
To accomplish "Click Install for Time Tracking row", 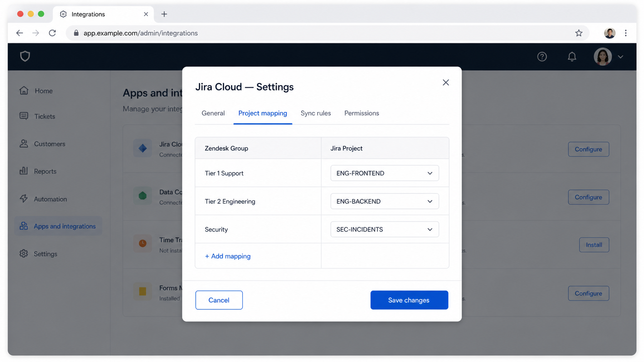I will (x=594, y=245).
